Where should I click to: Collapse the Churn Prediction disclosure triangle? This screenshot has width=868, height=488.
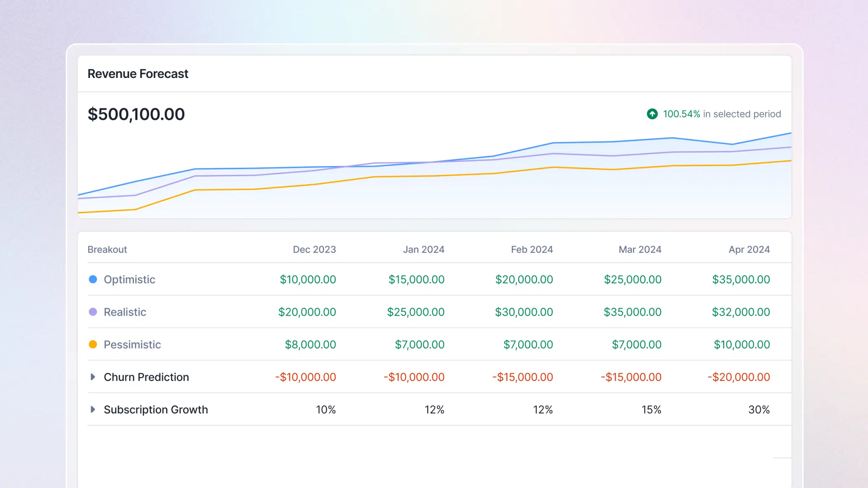pyautogui.click(x=92, y=377)
